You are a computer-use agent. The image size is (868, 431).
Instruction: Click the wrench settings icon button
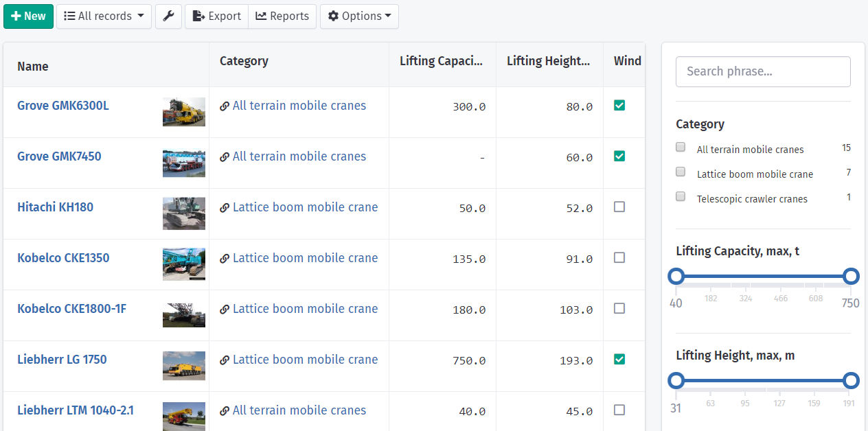pyautogui.click(x=168, y=16)
